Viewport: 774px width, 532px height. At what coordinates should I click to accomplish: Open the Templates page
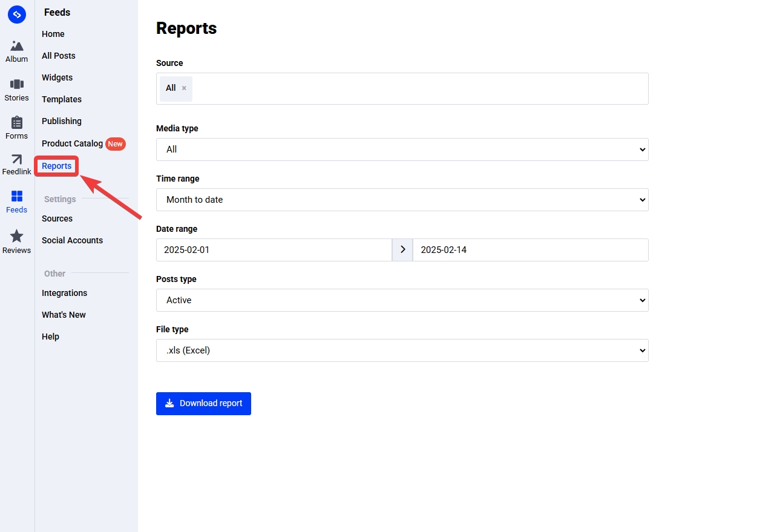pyautogui.click(x=61, y=99)
